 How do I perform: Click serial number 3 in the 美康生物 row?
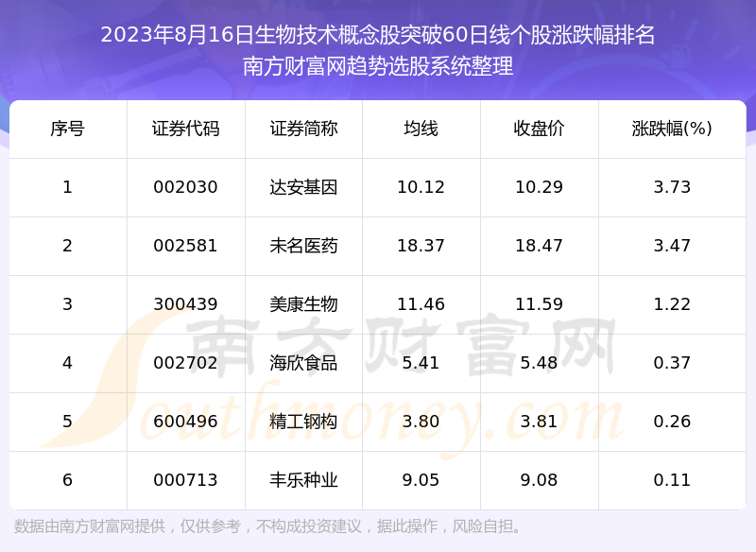67,304
